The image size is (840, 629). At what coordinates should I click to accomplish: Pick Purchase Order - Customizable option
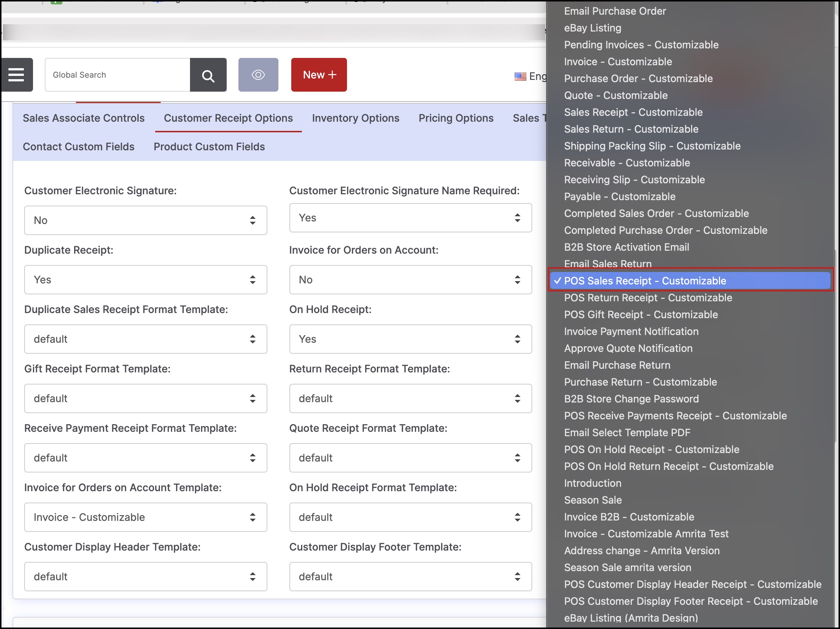click(x=690, y=78)
